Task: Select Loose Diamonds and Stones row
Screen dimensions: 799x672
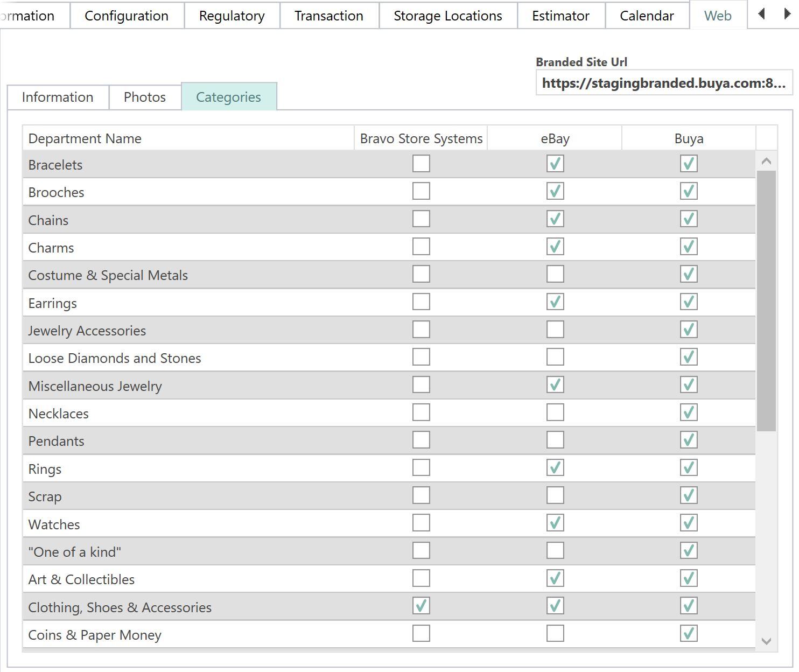Action: [389, 358]
